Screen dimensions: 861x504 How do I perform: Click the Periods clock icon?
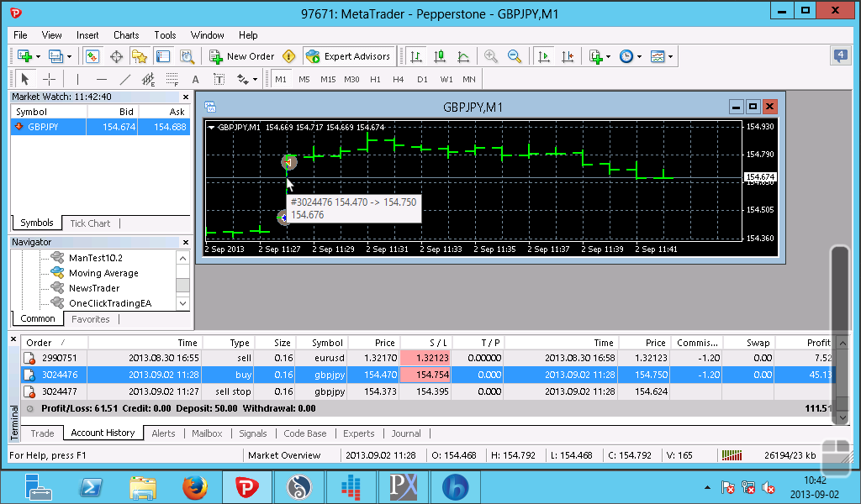coord(626,56)
